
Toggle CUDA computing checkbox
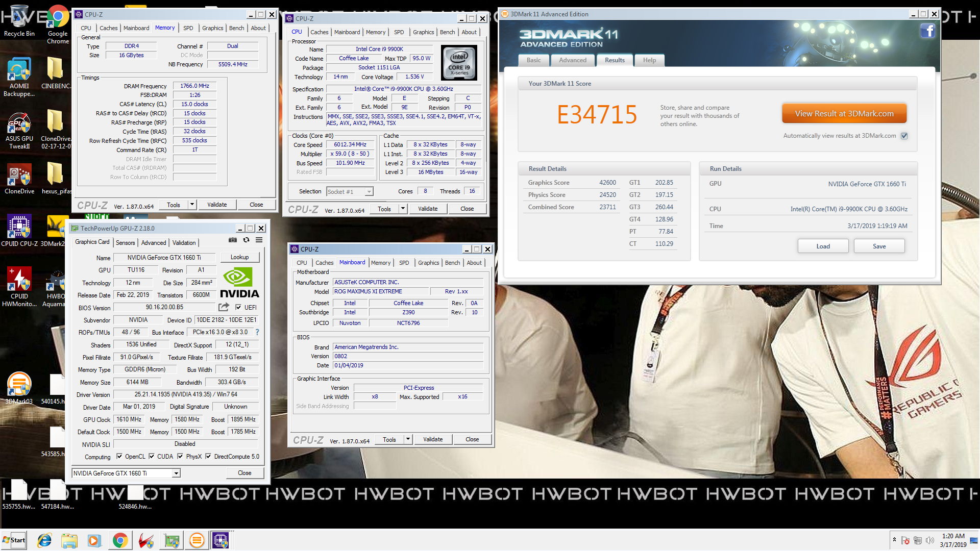point(152,457)
